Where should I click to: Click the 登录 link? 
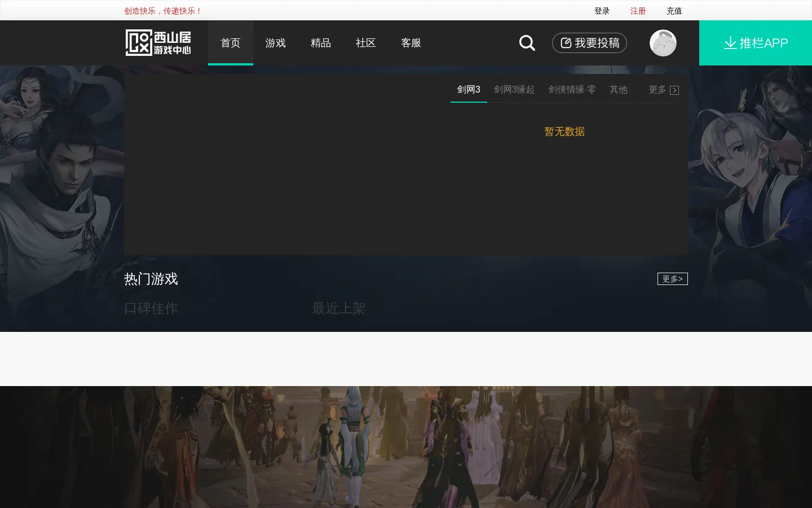(602, 11)
